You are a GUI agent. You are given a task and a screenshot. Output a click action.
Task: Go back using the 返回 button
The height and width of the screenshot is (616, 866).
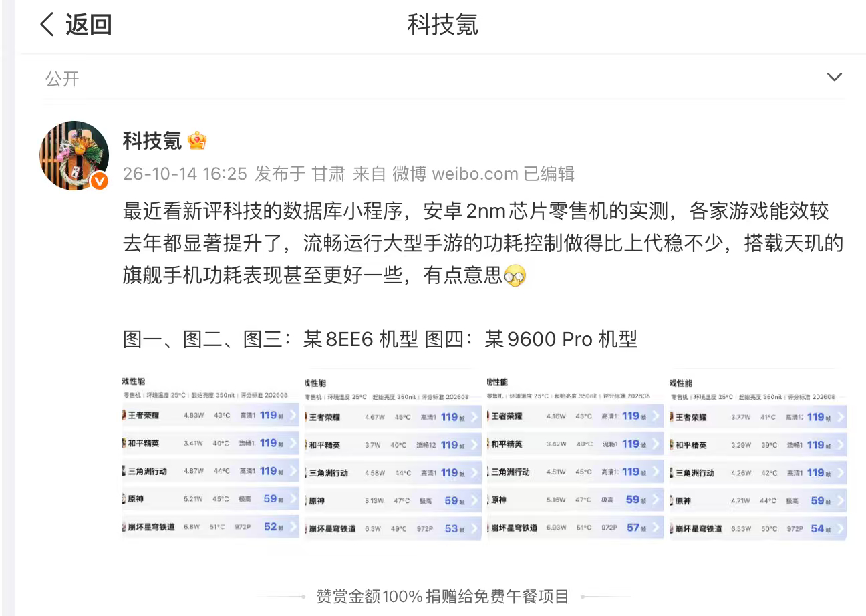point(76,25)
